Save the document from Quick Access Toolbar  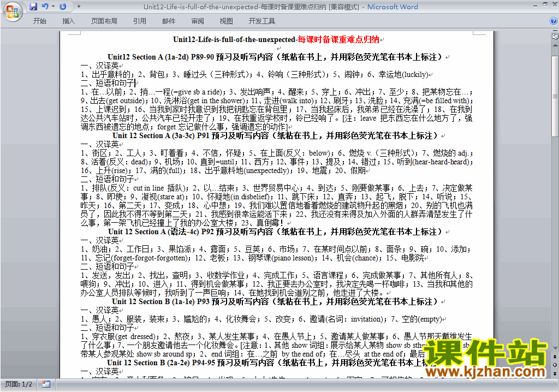tap(33, 7)
